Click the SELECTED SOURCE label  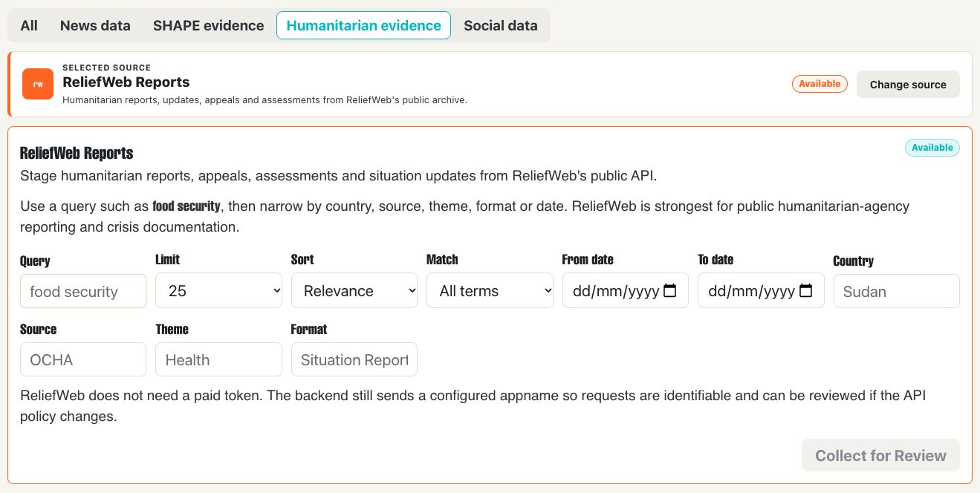[x=107, y=68]
